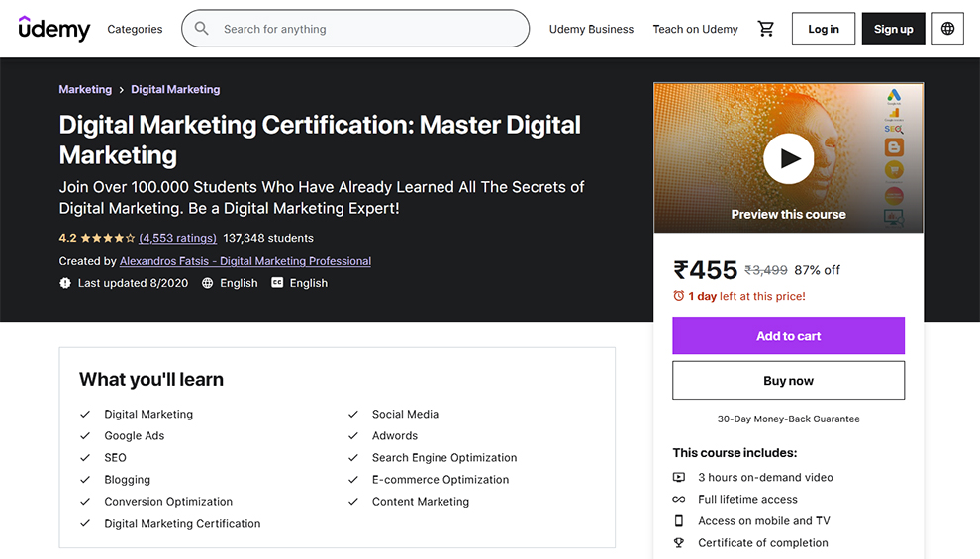The image size is (980, 559).
Task: Open the Udemy logo home link
Action: click(54, 28)
